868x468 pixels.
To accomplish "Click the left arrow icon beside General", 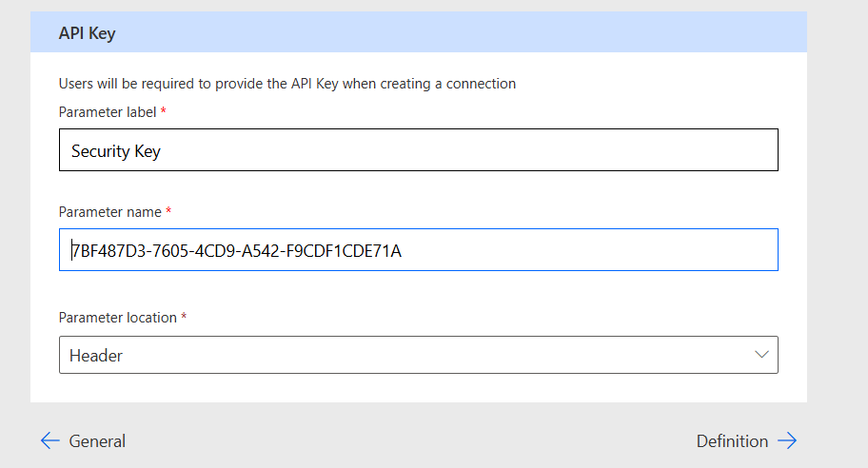I will pyautogui.click(x=49, y=440).
